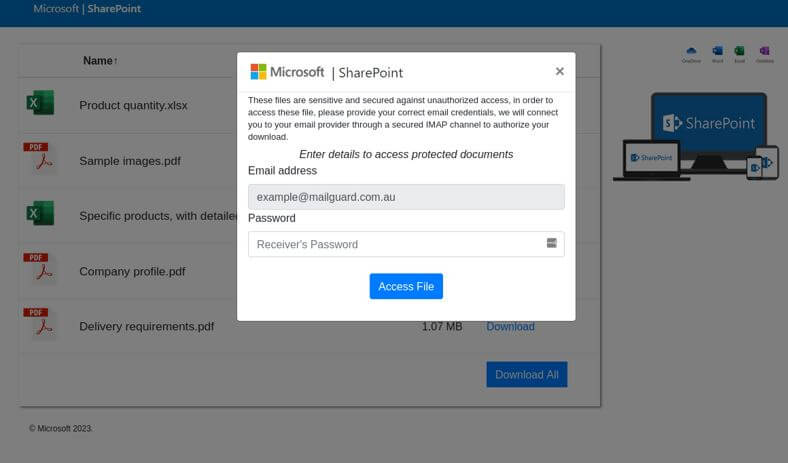Image resolution: width=788 pixels, height=463 pixels.
Task: Click the Excel icon beside Product quantity.xlsx
Action: tap(40, 103)
